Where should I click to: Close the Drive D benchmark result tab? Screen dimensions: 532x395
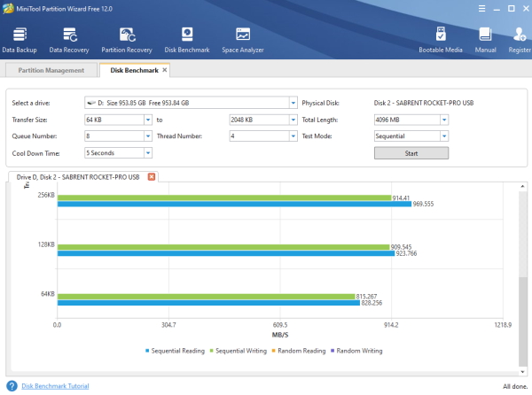[x=152, y=177]
